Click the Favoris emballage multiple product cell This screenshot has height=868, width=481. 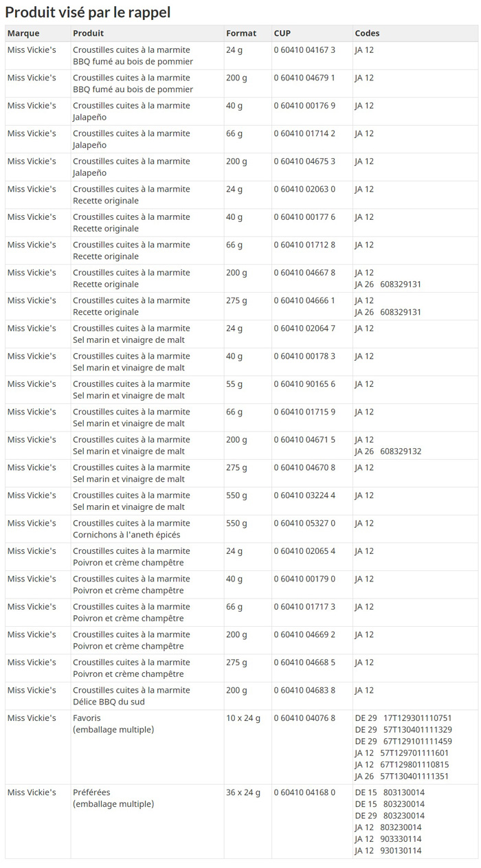(x=113, y=724)
